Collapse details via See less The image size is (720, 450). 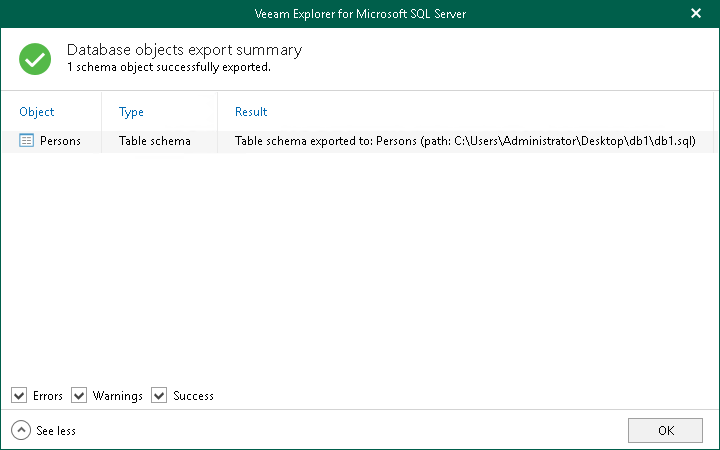pyautogui.click(x=55, y=430)
